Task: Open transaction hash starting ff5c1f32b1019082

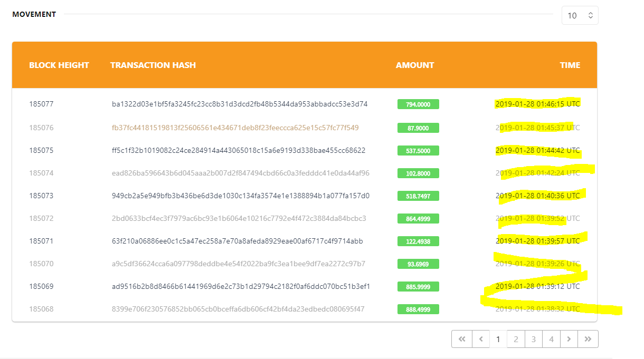Action: click(x=239, y=150)
